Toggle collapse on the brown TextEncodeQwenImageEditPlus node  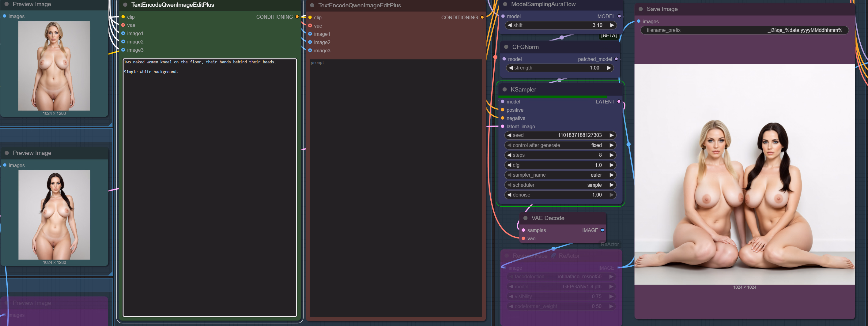[x=312, y=6]
